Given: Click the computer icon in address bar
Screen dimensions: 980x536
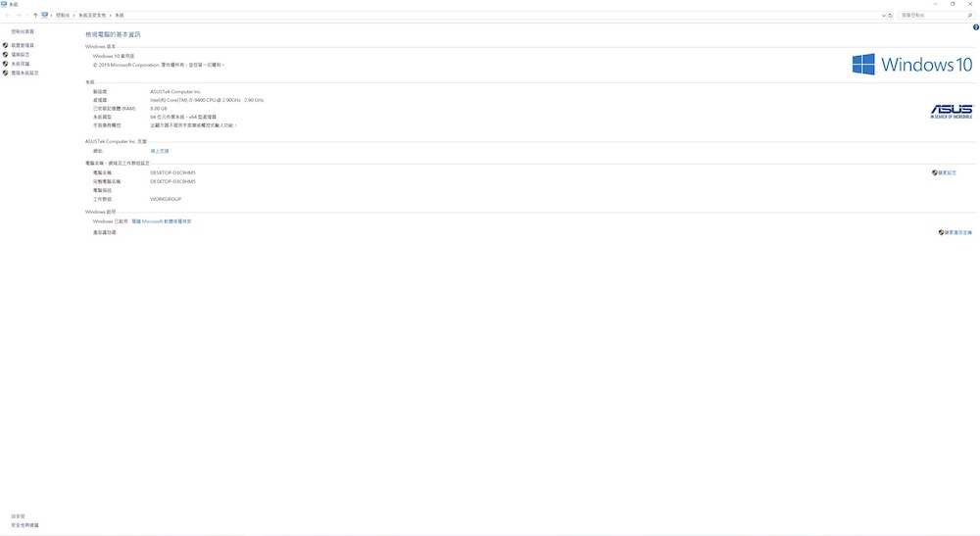Looking at the screenshot, I should pyautogui.click(x=44, y=15).
